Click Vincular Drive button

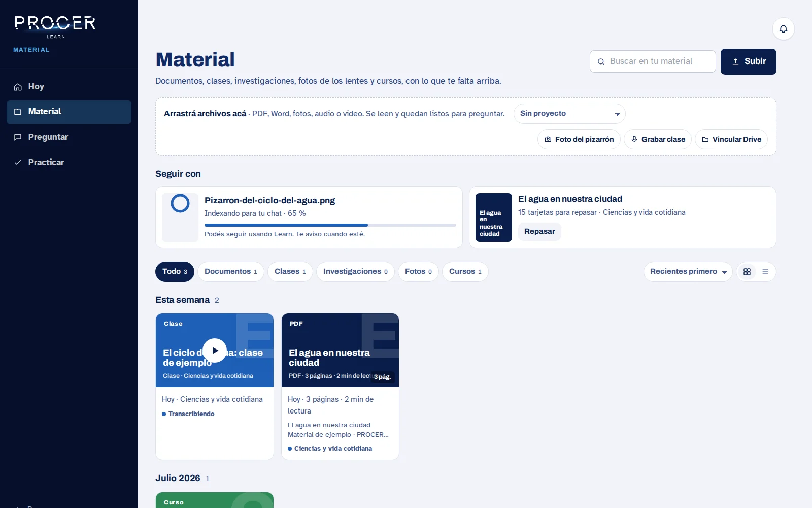pyautogui.click(x=731, y=139)
